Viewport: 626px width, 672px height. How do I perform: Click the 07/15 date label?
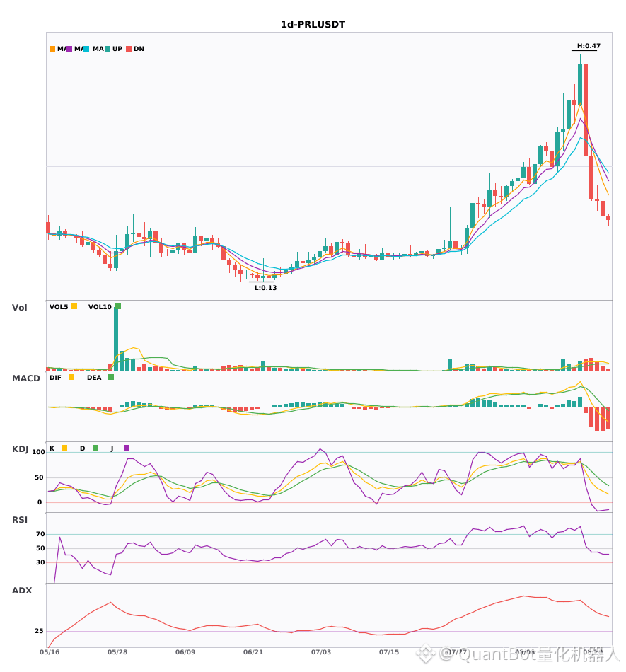click(389, 652)
